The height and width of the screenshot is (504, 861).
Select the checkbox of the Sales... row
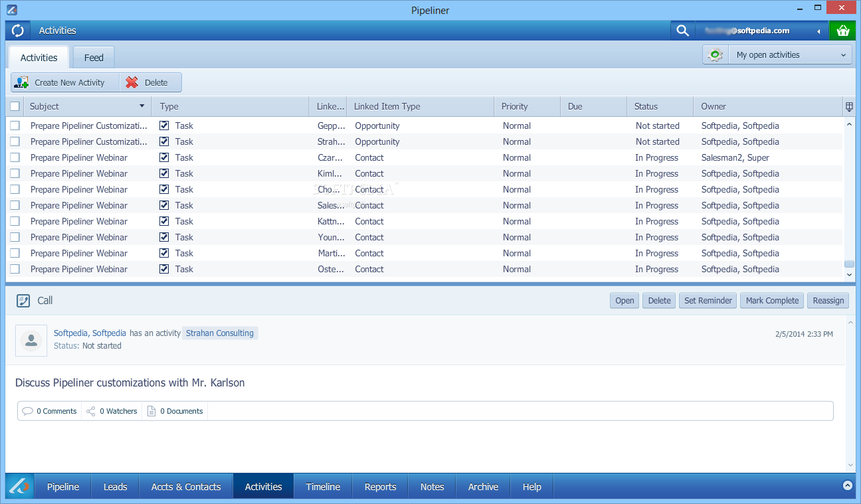pos(15,205)
